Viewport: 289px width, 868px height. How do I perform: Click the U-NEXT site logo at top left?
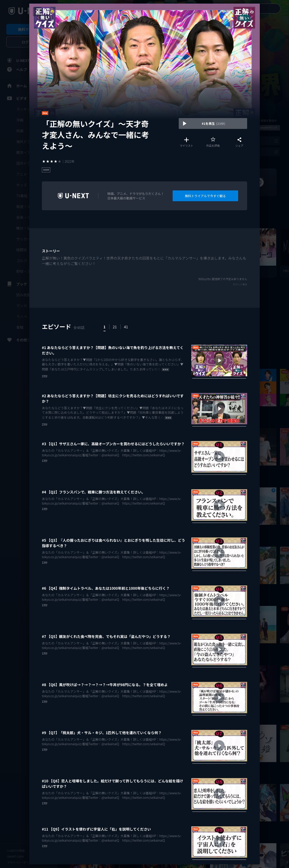(x=18, y=11)
